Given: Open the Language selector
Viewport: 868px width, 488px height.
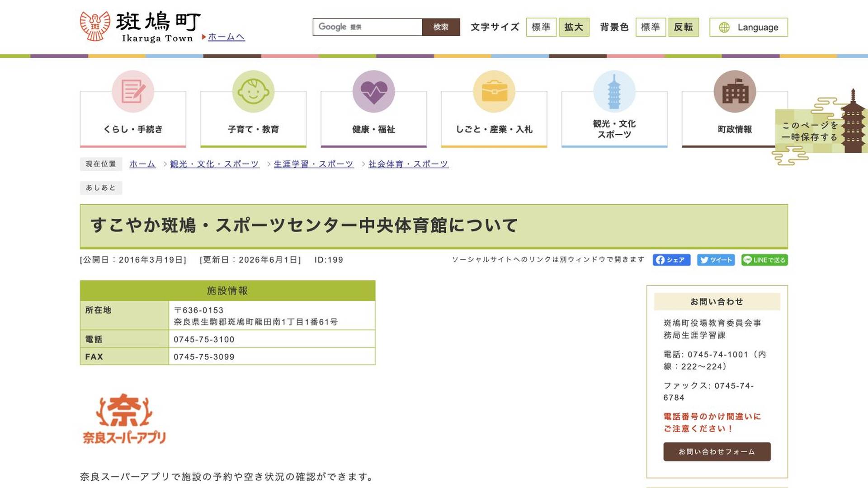Looking at the screenshot, I should (x=749, y=27).
